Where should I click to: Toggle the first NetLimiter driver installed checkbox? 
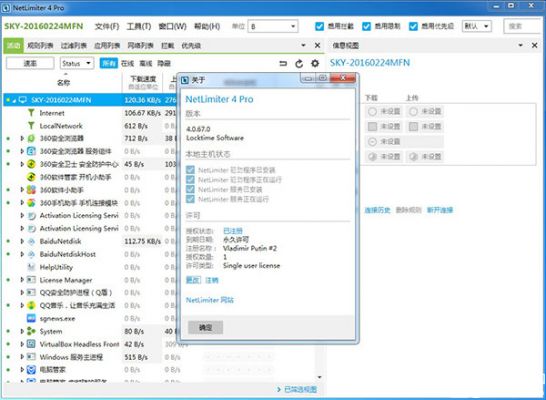tap(190, 170)
